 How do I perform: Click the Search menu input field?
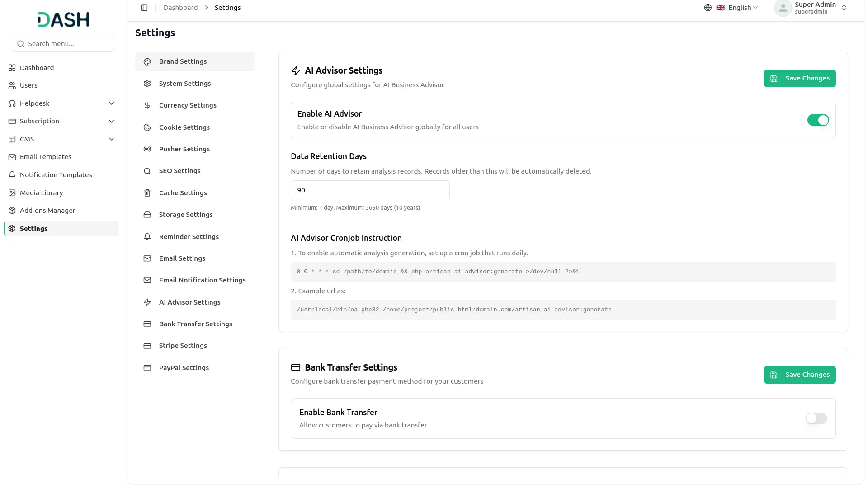[63, 44]
